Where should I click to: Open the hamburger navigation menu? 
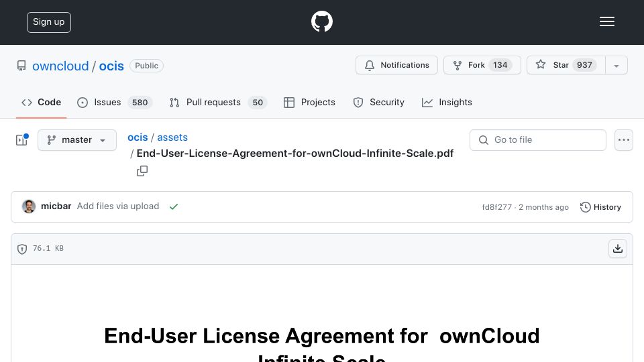606,21
